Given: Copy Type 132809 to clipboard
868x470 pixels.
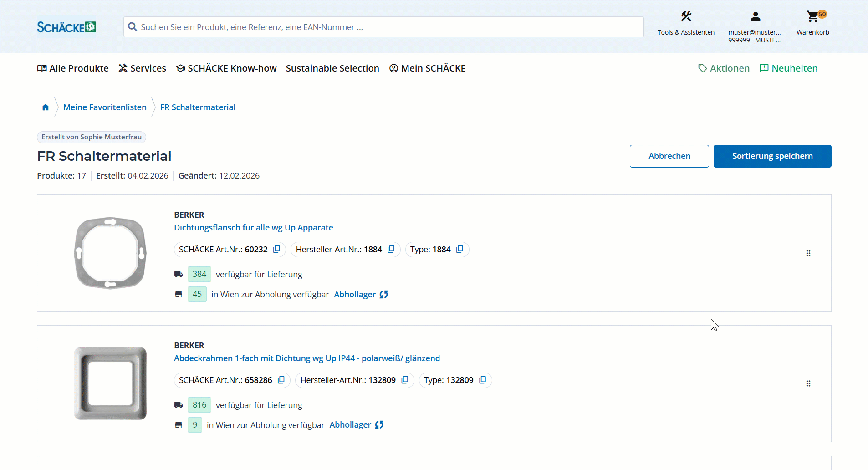Looking at the screenshot, I should click(x=482, y=380).
